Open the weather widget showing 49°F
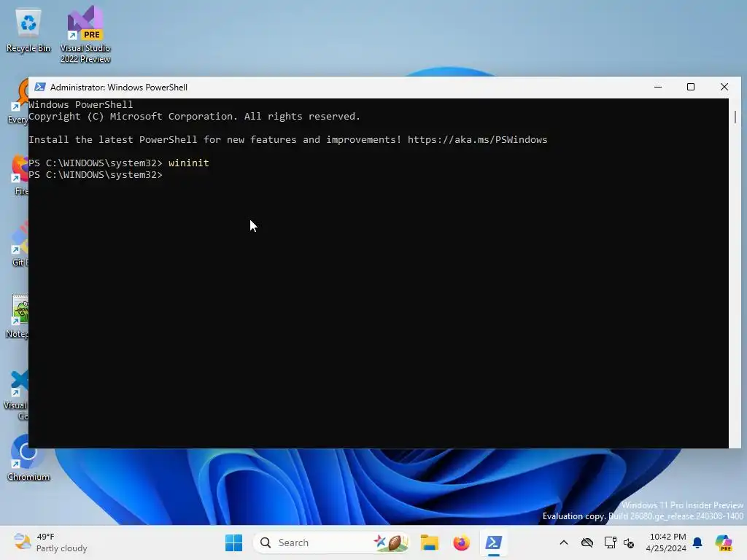Viewport: 747px width, 560px height. [x=50, y=542]
